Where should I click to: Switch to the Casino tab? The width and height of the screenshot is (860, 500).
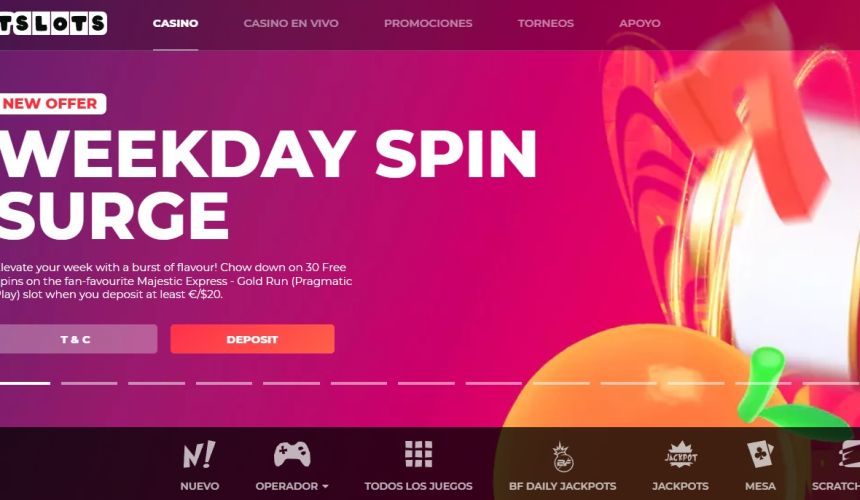click(176, 23)
